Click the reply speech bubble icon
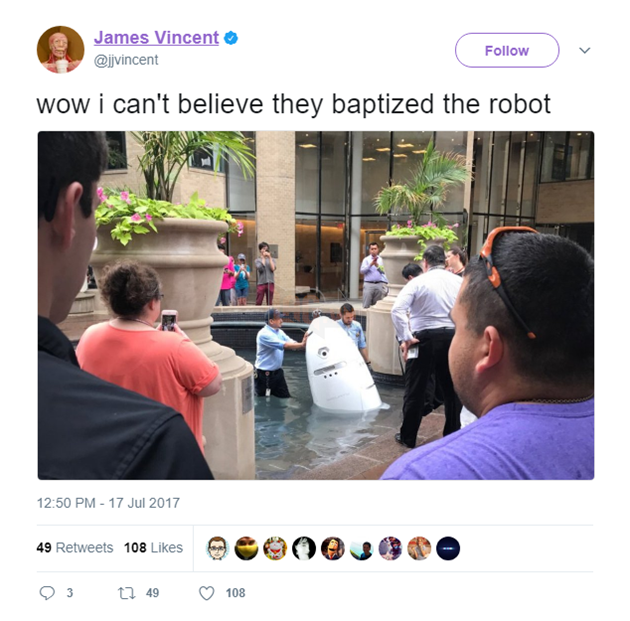Screen dimensions: 630x621 [x=47, y=593]
